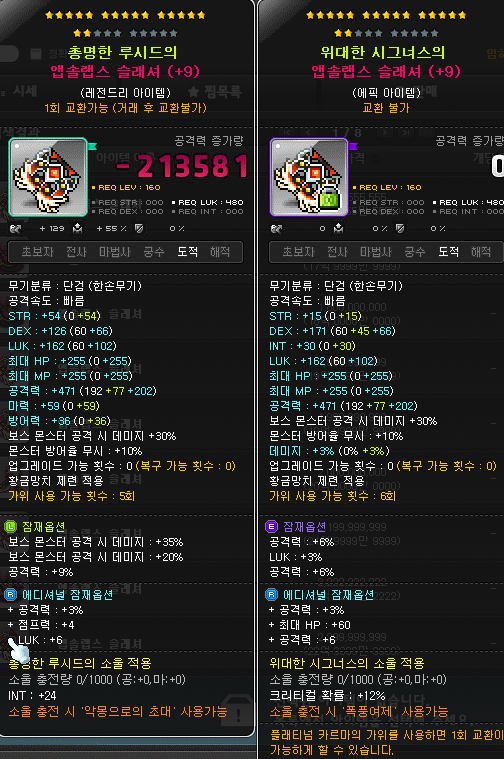The width and height of the screenshot is (504, 759).
Task: Click the sword attack icon beside +129
Action: tap(16, 228)
